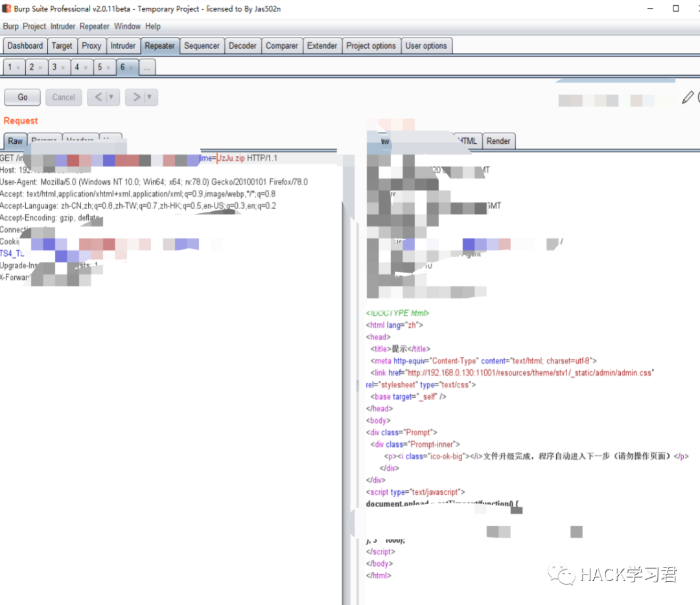The width and height of the screenshot is (700, 605).
Task: Click the admin.css link href in response
Action: click(530, 372)
